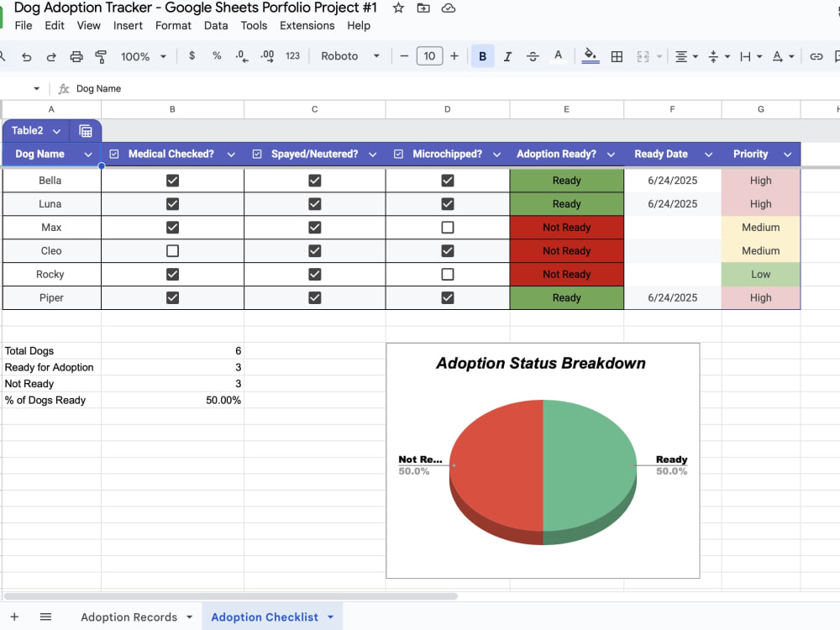Open the borders tool
Viewport: 840px width, 630px height.
[617, 56]
